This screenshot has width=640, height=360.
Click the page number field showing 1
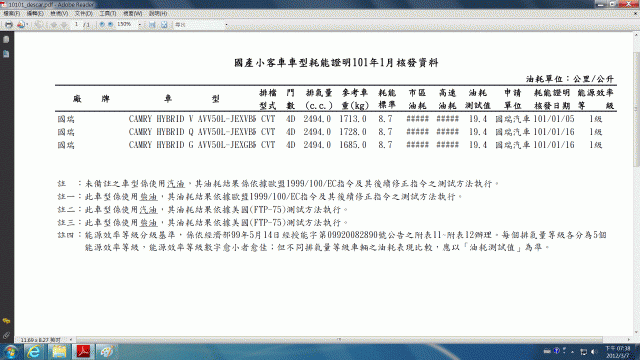coord(76,24)
